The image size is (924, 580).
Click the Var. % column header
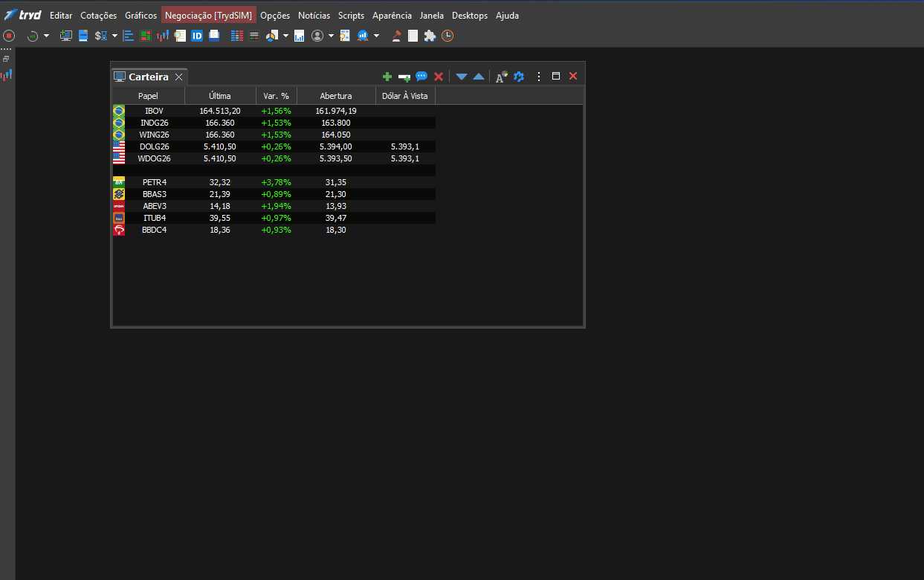277,96
